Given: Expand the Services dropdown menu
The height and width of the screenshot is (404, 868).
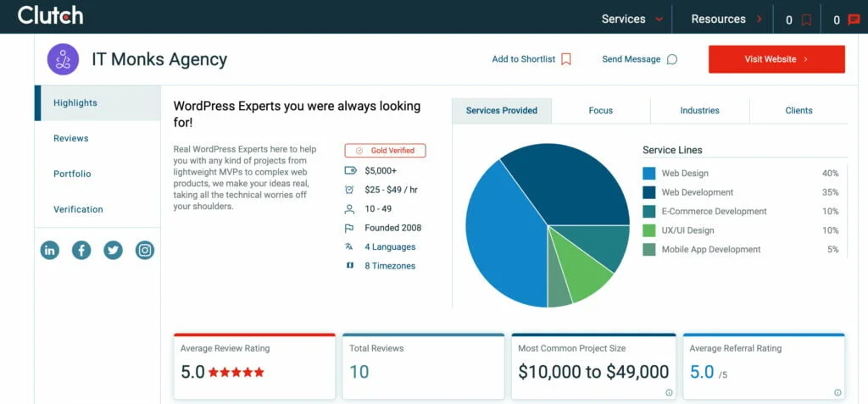Looking at the screenshot, I should [x=633, y=19].
